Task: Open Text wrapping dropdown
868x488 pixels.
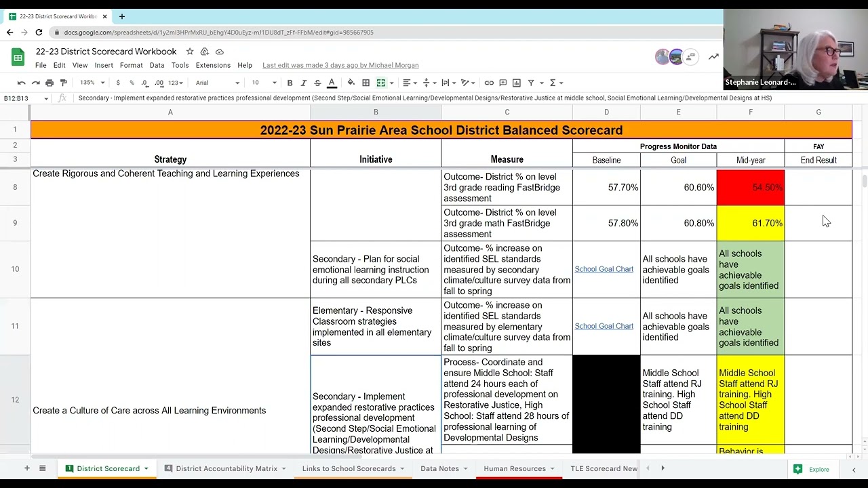Action: click(x=448, y=83)
